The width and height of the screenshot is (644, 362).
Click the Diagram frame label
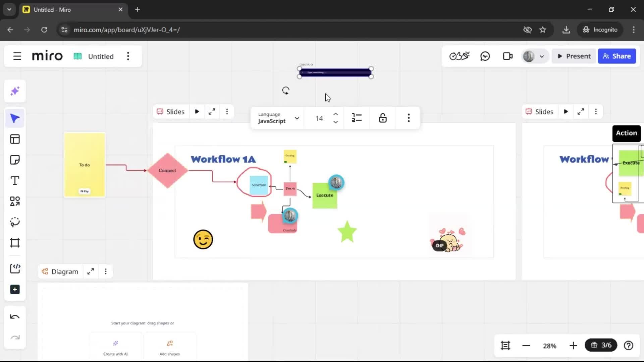[60, 271]
